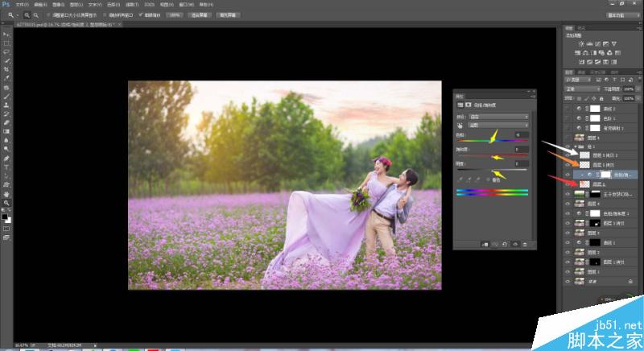Click the lock all icon in Layers panel
Viewport: 644px width, 351px height.
(x=601, y=98)
